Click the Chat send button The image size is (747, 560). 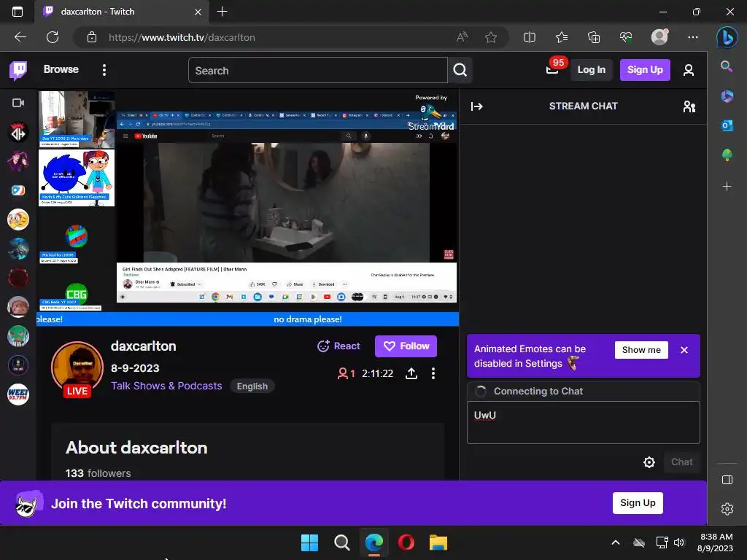coord(682,462)
